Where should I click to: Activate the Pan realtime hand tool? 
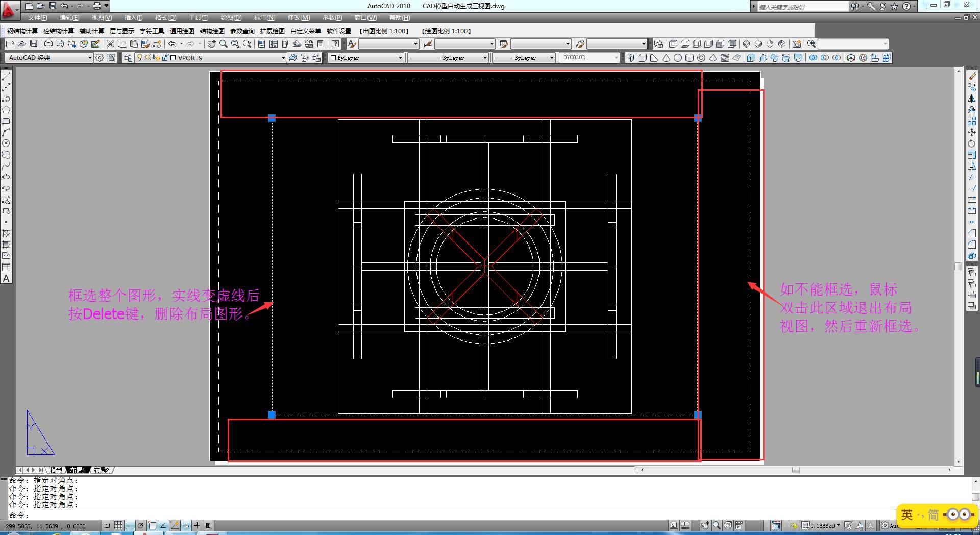click(212, 44)
